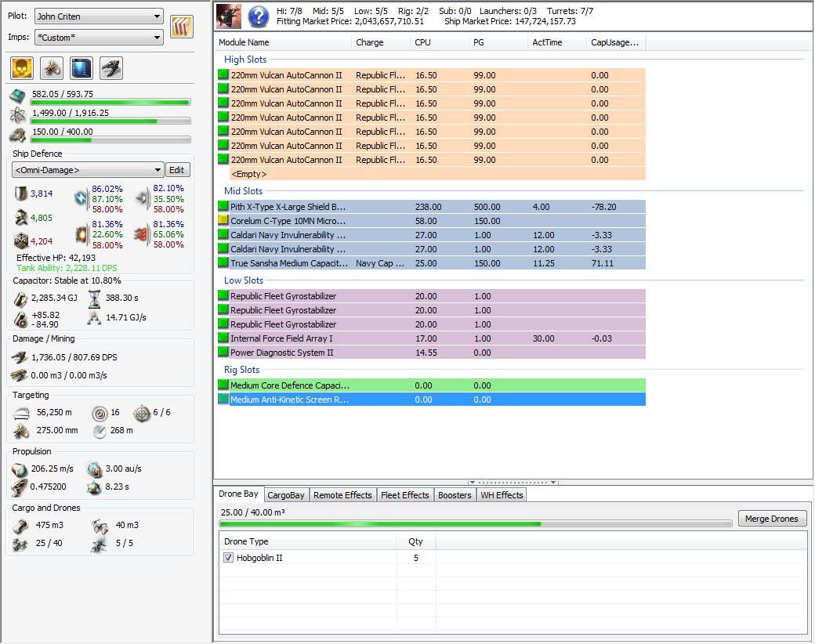Click the turret DPS icon in Damage section

(x=20, y=357)
